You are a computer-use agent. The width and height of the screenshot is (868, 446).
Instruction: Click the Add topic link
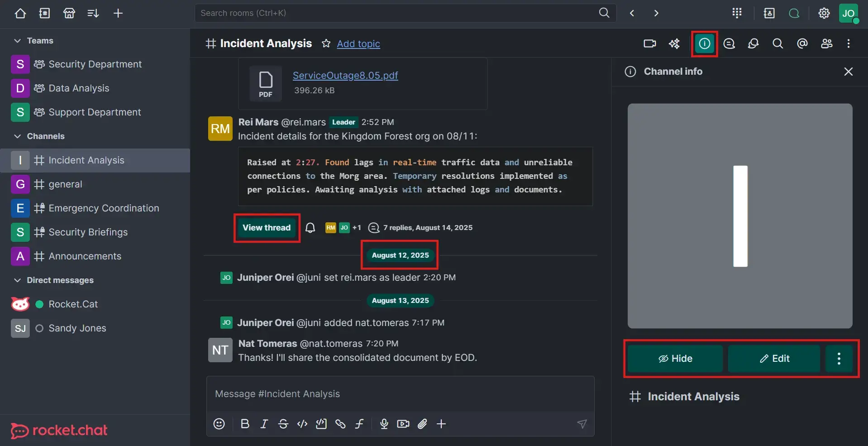point(358,43)
